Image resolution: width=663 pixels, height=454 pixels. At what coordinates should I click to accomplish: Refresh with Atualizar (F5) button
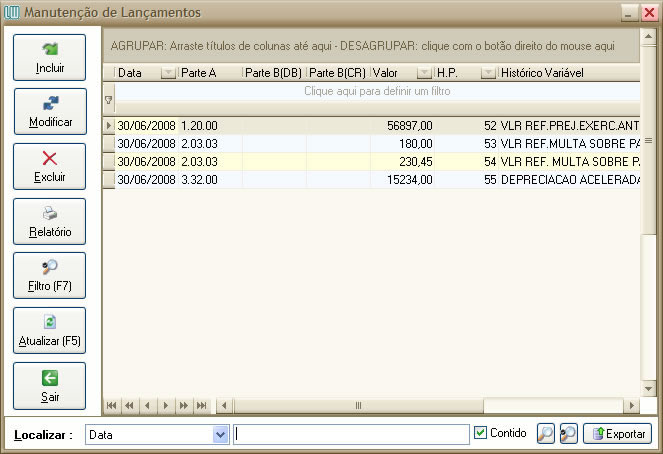tap(49, 331)
